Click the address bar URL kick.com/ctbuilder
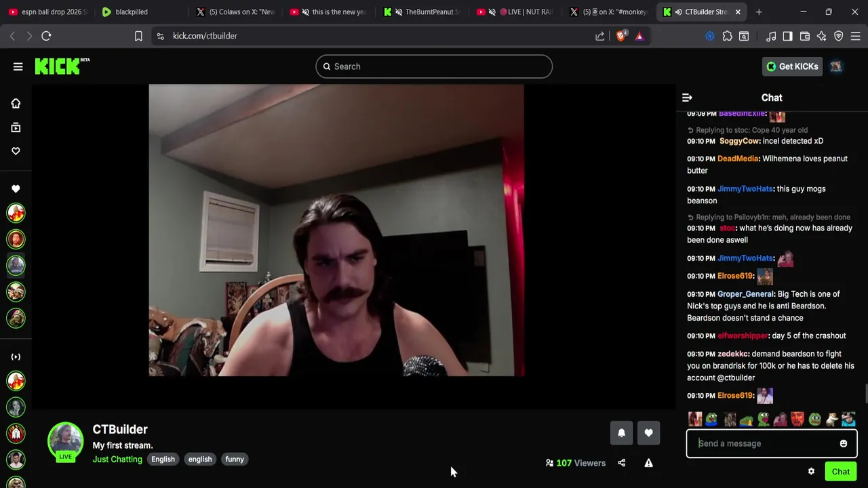Image resolution: width=868 pixels, height=488 pixels. pyautogui.click(x=205, y=36)
